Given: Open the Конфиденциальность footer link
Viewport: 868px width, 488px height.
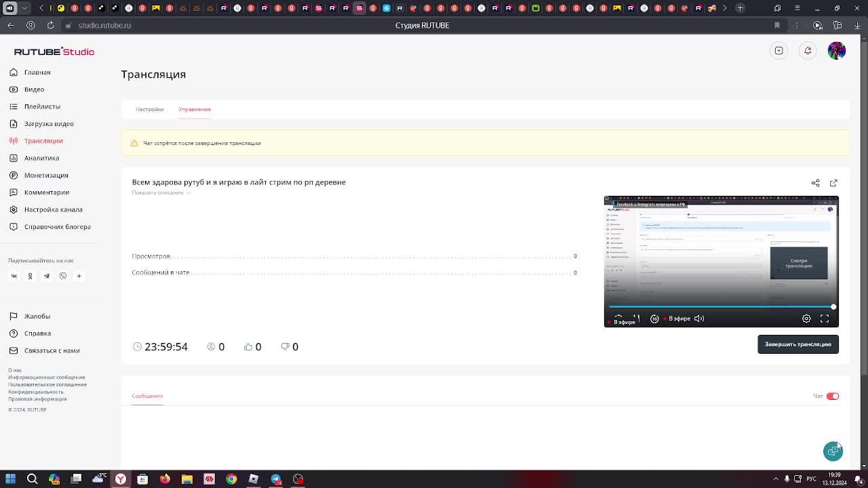Looking at the screenshot, I should point(36,392).
